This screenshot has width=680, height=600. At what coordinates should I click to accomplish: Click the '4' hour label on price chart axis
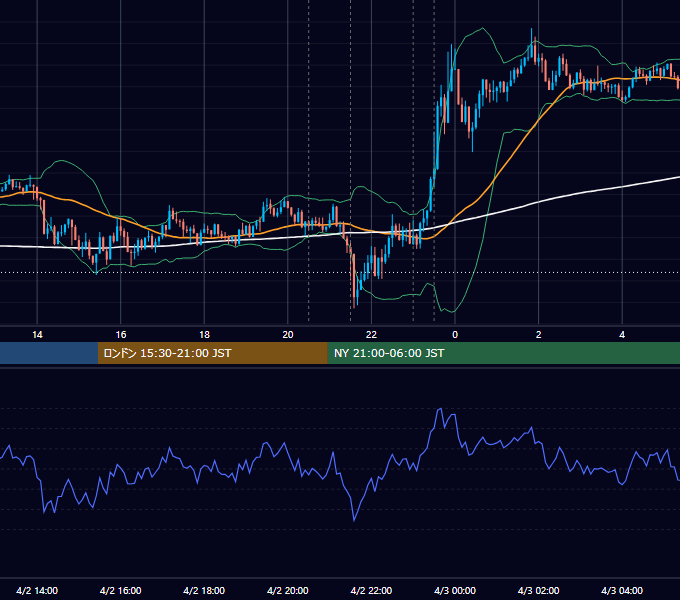click(x=622, y=335)
